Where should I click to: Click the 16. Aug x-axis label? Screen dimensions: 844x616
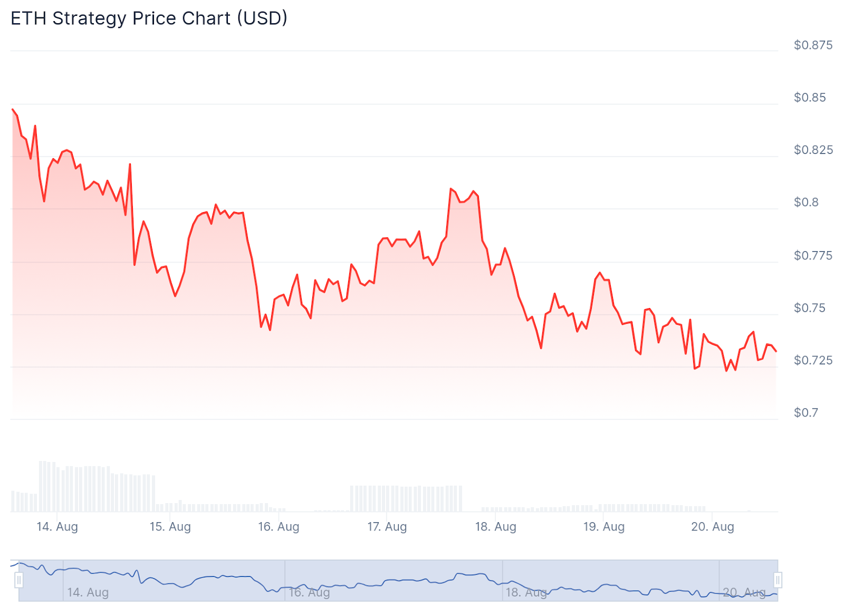pyautogui.click(x=279, y=526)
